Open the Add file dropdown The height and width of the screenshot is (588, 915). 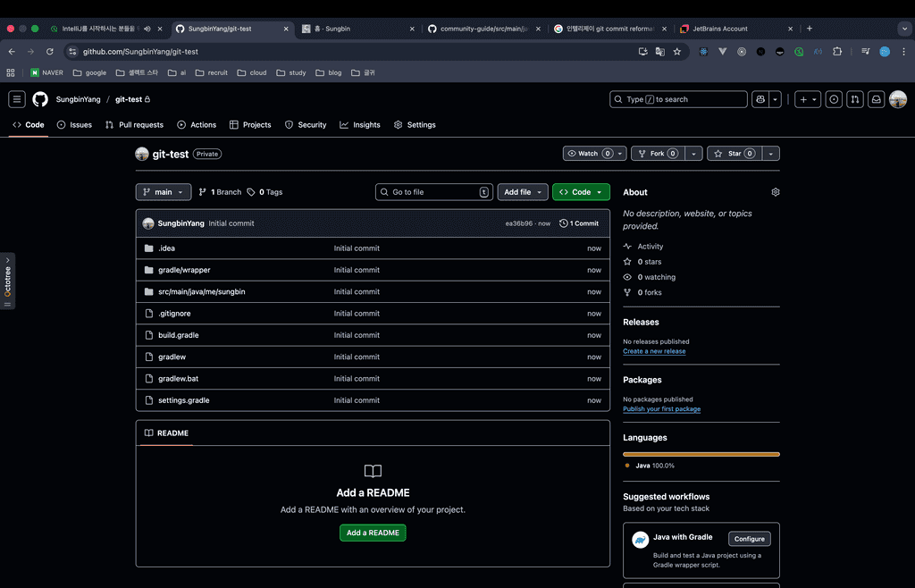pos(523,192)
